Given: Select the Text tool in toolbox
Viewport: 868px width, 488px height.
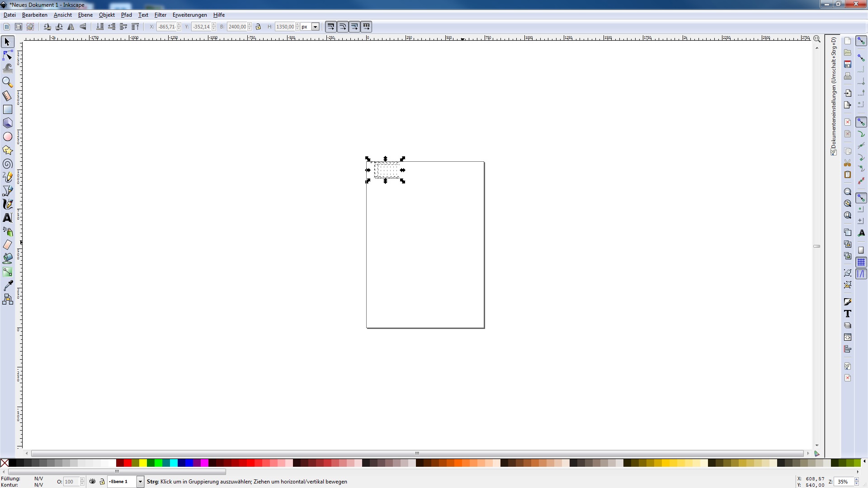Looking at the screenshot, I should point(8,218).
